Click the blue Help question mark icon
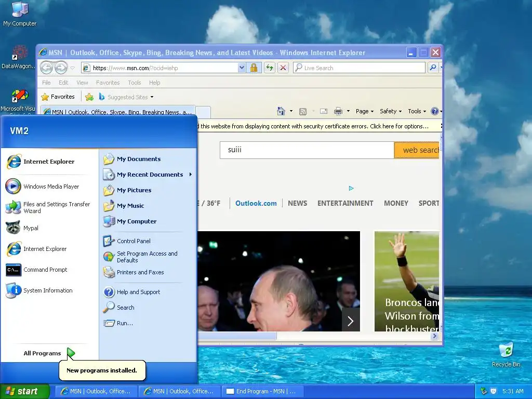Screen dimensions: 532x399 (434, 111)
